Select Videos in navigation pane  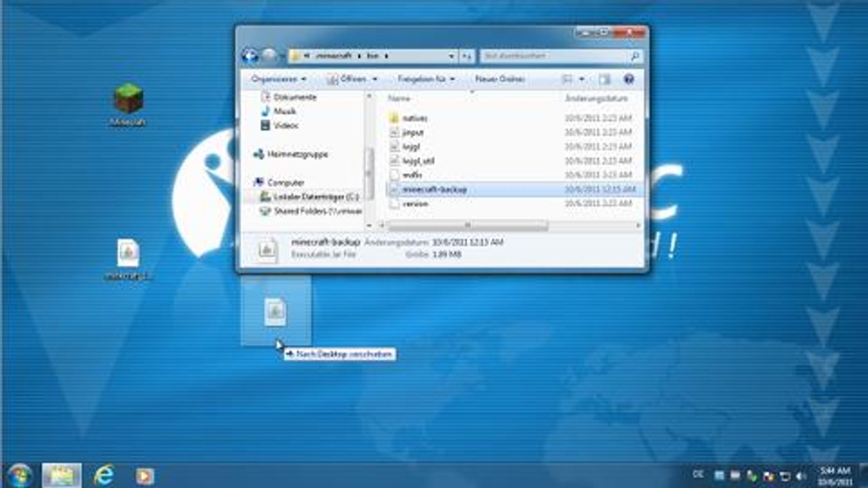click(280, 125)
